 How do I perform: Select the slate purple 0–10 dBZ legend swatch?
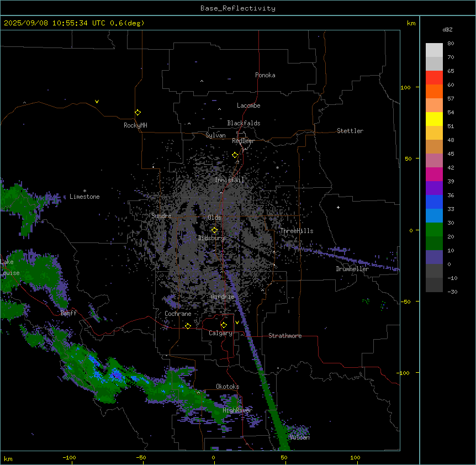click(434, 257)
